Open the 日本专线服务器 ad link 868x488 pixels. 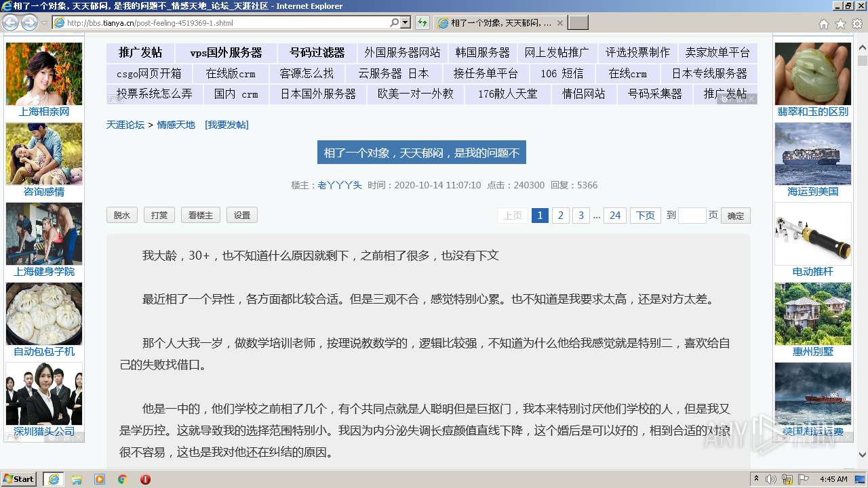709,73
